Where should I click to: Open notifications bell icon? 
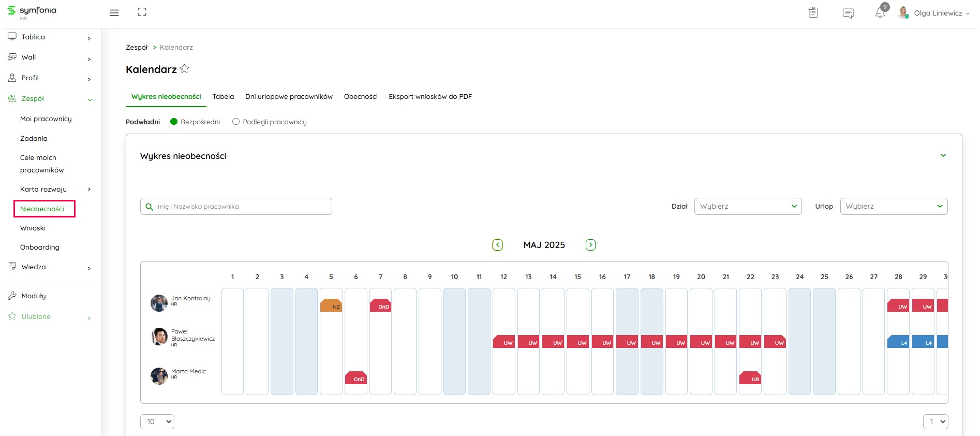tap(880, 13)
